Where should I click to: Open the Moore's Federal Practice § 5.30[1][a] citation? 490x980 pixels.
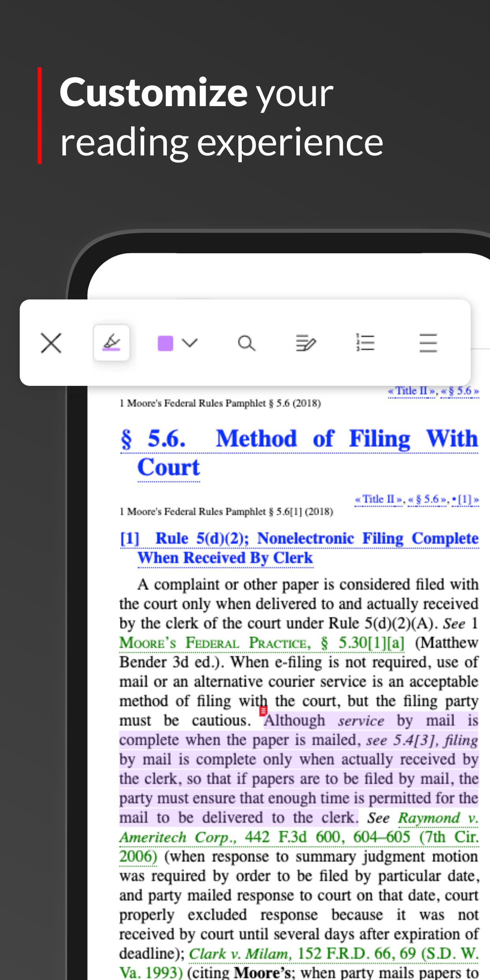coord(262,643)
